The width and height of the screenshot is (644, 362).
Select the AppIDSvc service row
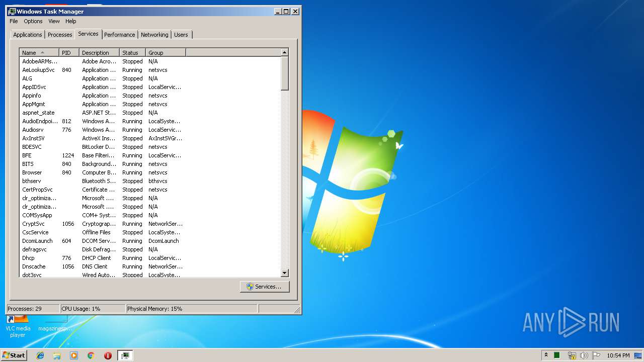(150, 87)
